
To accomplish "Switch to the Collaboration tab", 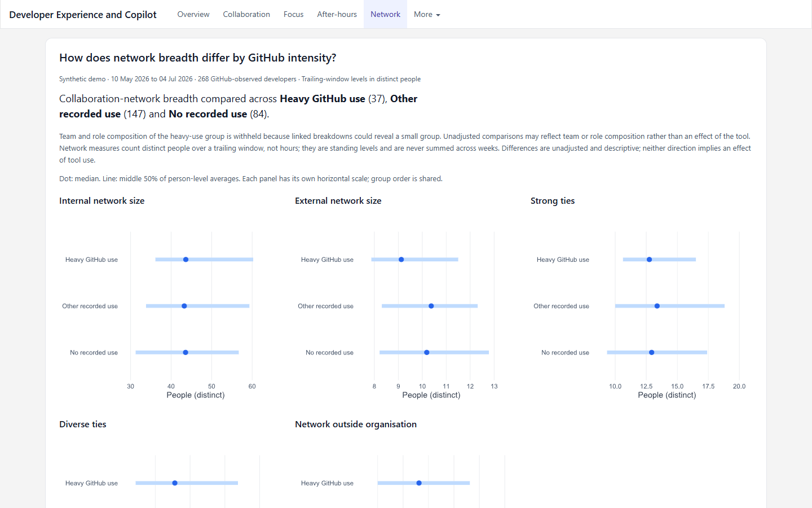I will coord(246,14).
